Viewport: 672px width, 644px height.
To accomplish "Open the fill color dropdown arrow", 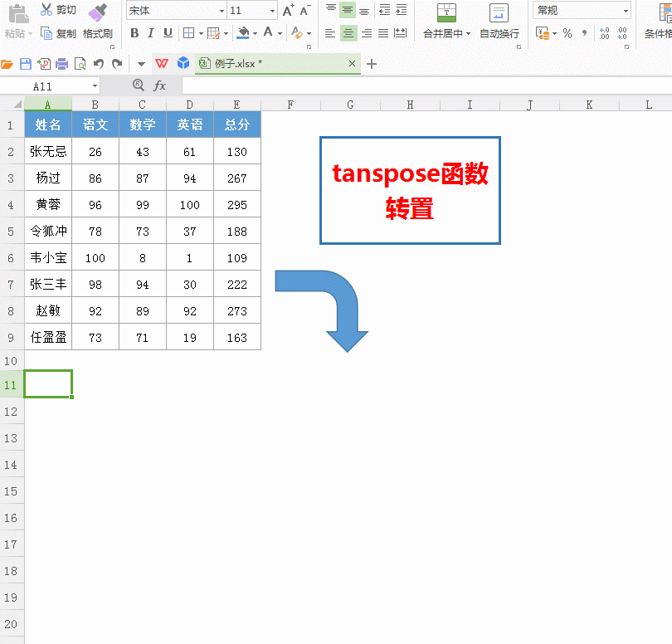I will click(x=255, y=33).
